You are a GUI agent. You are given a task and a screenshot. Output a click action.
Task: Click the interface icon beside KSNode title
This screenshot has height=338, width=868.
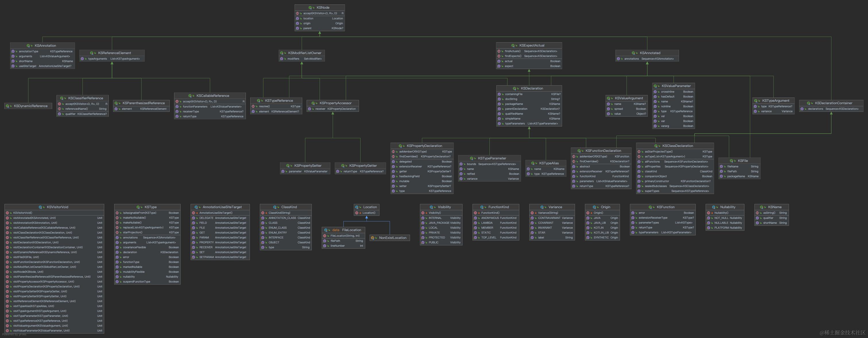[310, 7]
